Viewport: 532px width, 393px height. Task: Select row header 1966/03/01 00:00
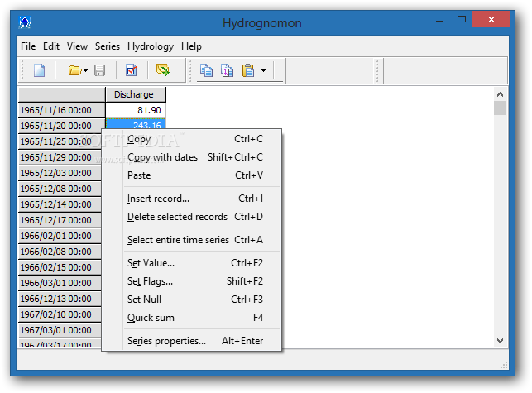(x=60, y=283)
